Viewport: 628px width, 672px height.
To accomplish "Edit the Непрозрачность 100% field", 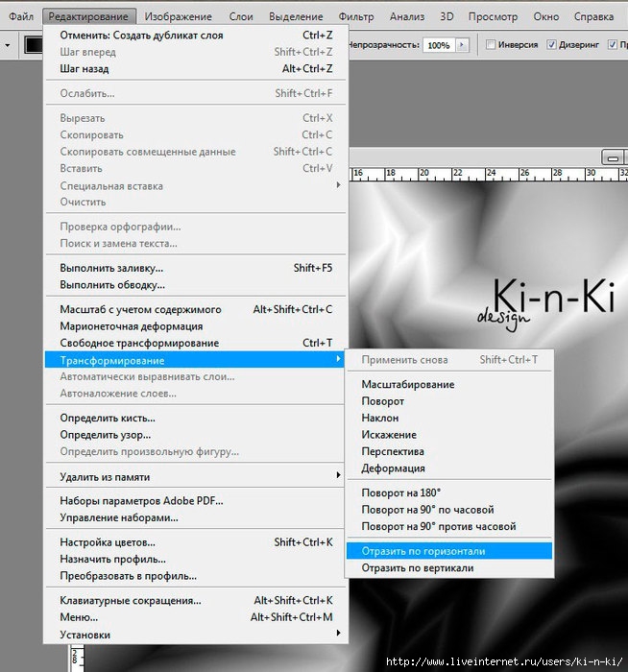I will click(x=439, y=45).
